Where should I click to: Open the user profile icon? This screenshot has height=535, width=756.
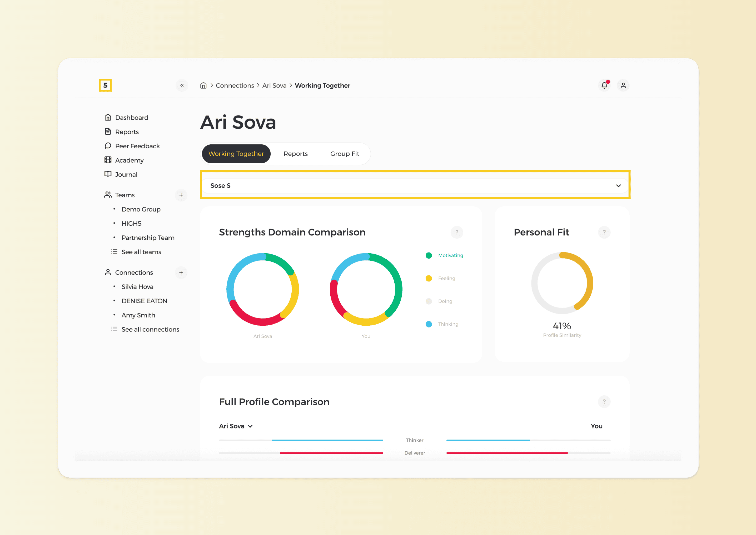(623, 85)
